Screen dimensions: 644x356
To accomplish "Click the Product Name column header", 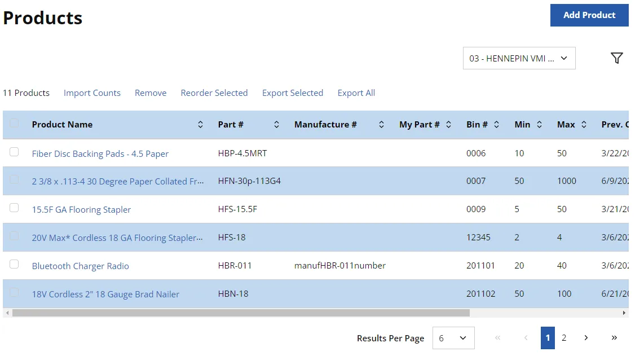I will [62, 125].
